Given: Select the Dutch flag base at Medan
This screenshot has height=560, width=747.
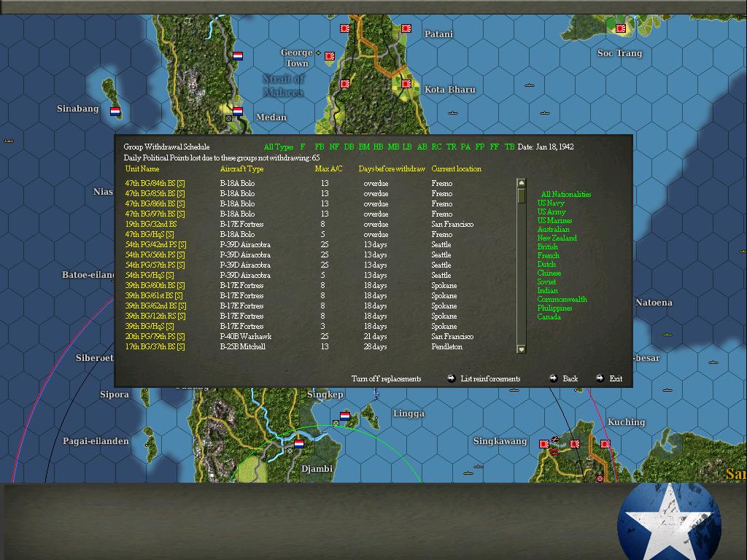Looking at the screenshot, I should click(x=238, y=112).
